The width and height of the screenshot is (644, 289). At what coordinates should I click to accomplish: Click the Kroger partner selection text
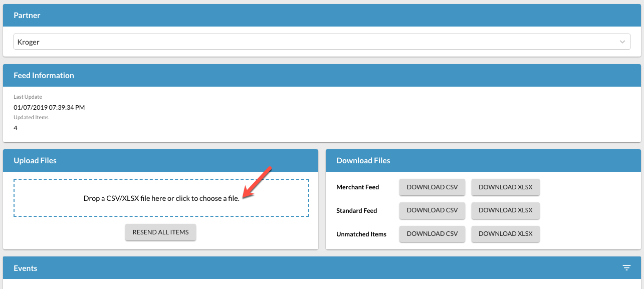29,42
